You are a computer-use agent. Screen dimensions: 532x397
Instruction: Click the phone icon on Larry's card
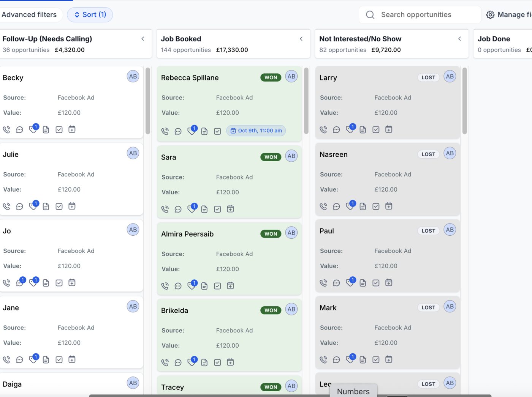point(323,129)
